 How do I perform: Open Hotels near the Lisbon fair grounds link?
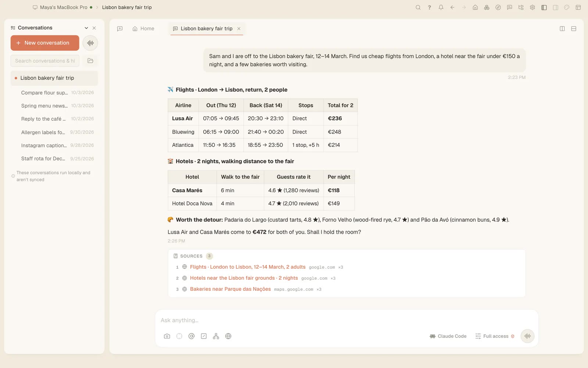(x=244, y=278)
